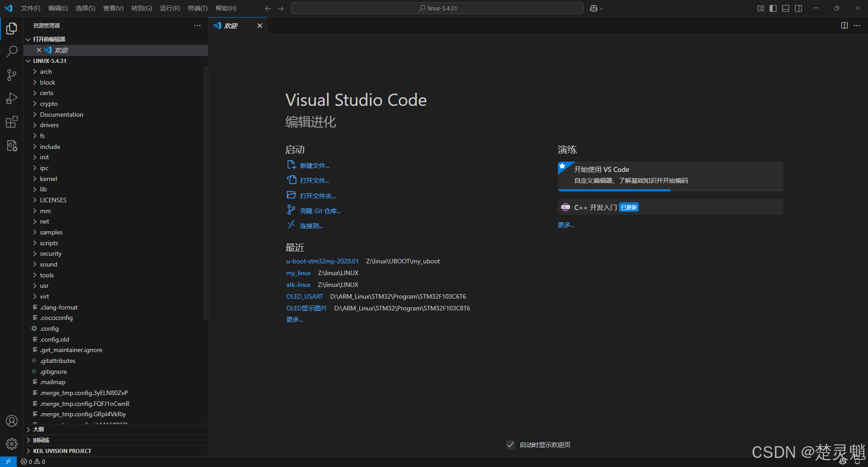Viewport: 868px width, 467px height.
Task: Open Source Control view in activity bar
Action: click(12, 75)
